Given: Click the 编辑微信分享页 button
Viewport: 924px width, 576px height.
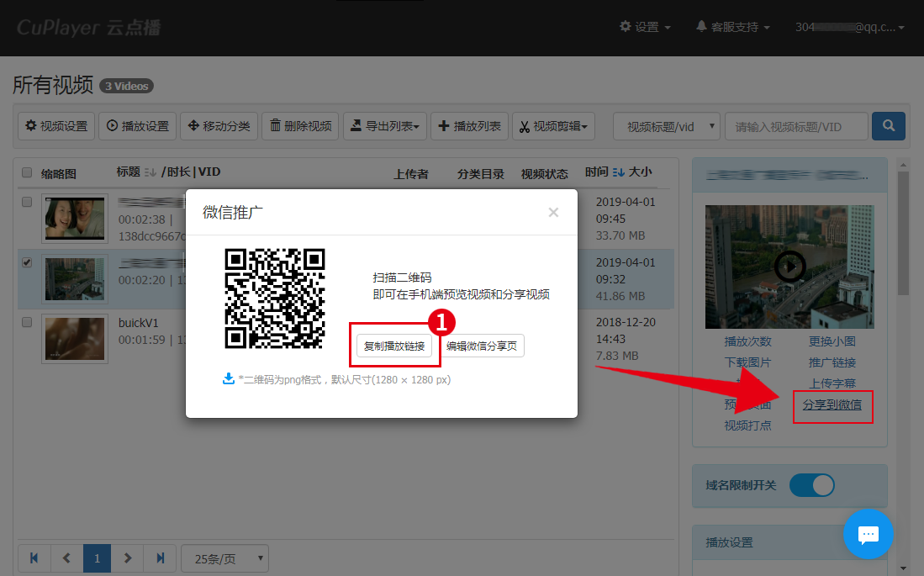Looking at the screenshot, I should point(482,346).
